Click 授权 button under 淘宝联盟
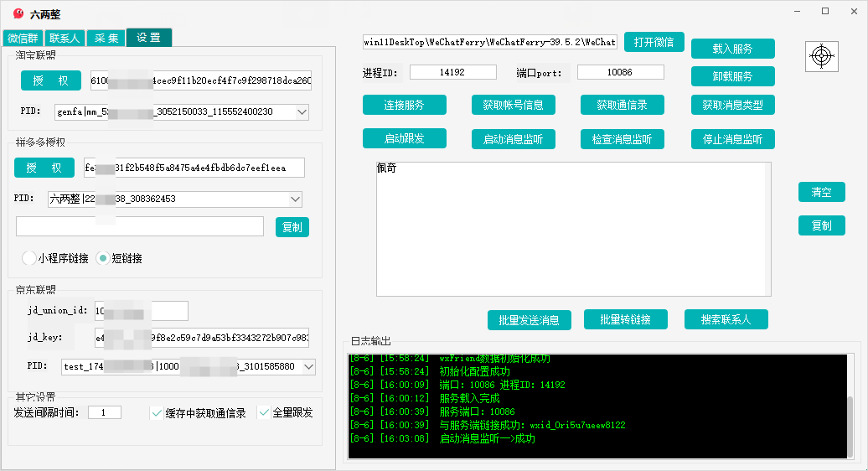 pos(51,80)
